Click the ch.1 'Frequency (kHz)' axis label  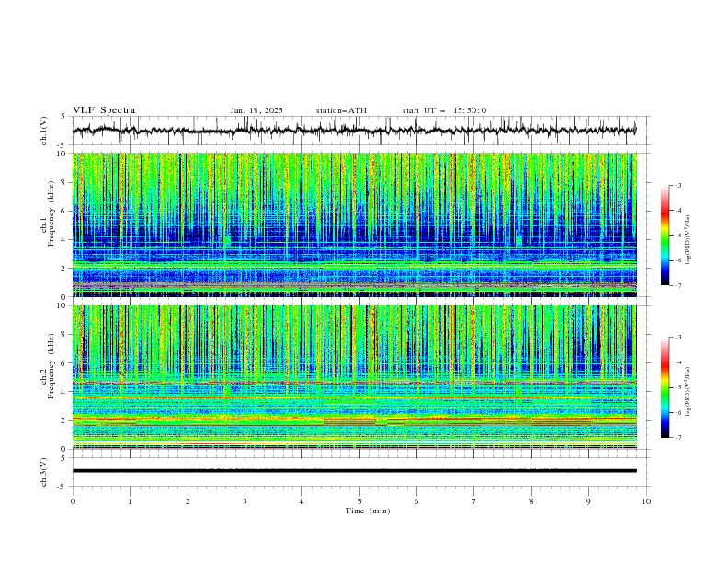(x=51, y=213)
